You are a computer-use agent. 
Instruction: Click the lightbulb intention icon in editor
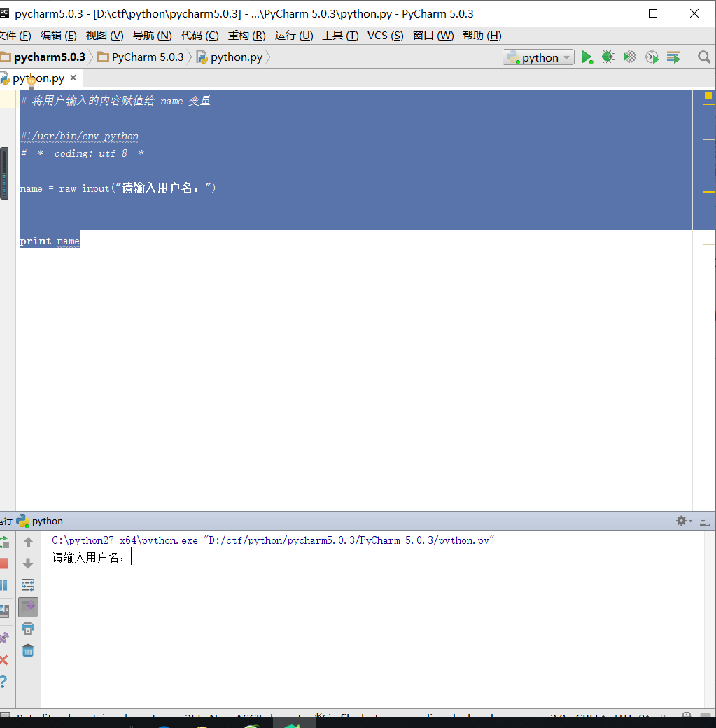coord(31,83)
